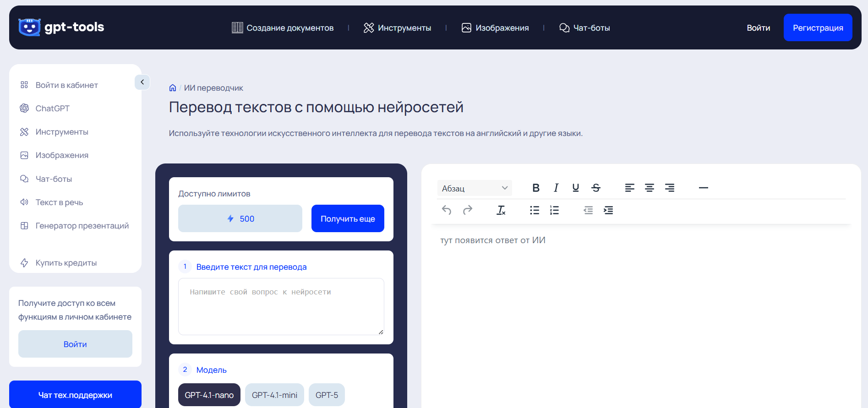The height and width of the screenshot is (408, 868).
Task: Click the Модель section heading
Action: (211, 370)
